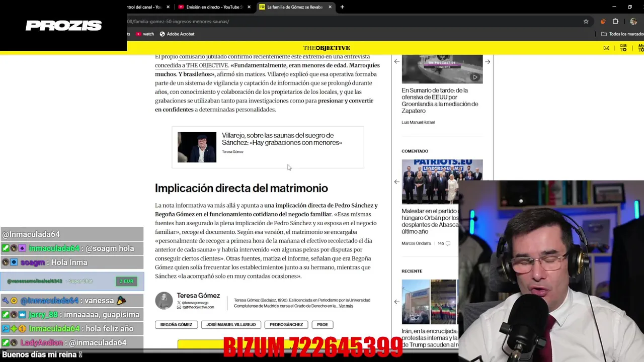
Task: Open the Marcos Ondarra author link
Action: (416, 243)
